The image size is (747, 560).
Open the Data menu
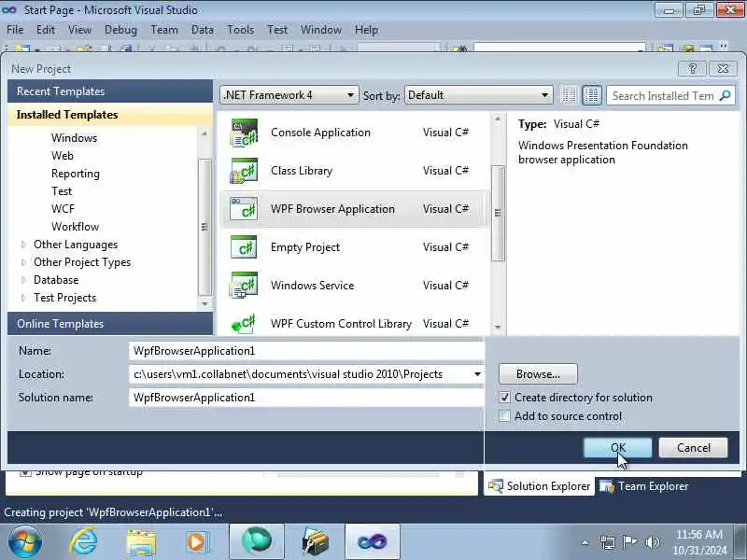coord(203,30)
